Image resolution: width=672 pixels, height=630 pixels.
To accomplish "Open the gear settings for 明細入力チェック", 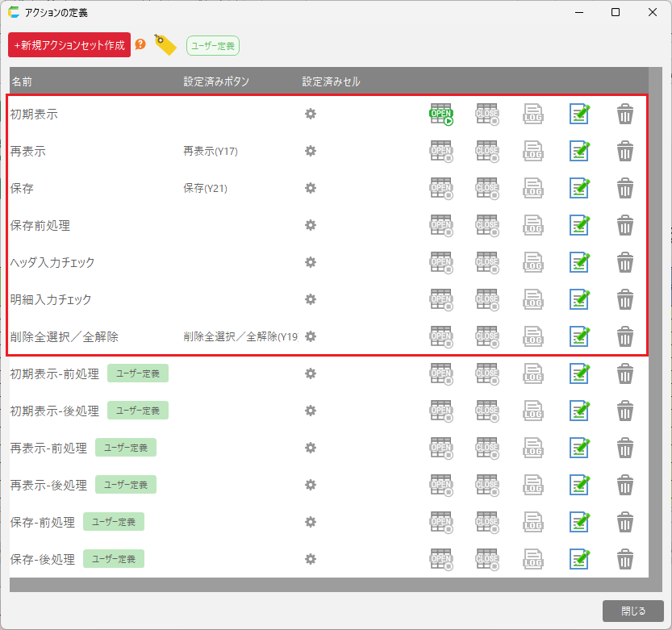I will 310,299.
